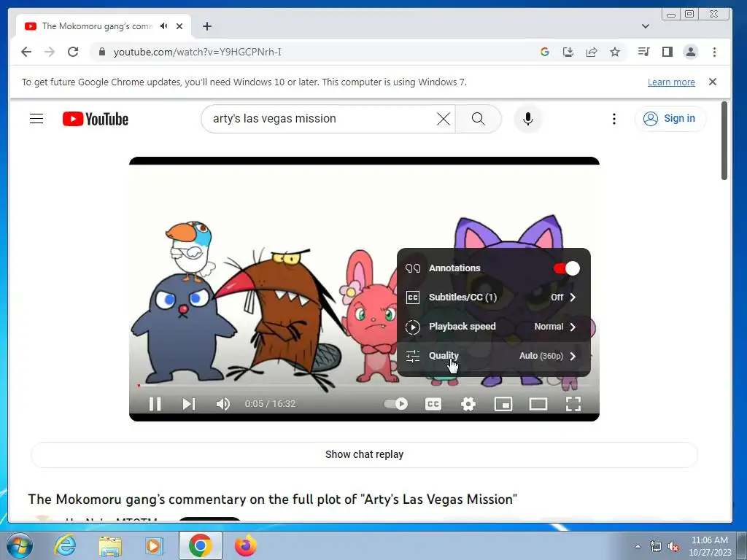
Task: Focus the YouTube search field
Action: 322,119
